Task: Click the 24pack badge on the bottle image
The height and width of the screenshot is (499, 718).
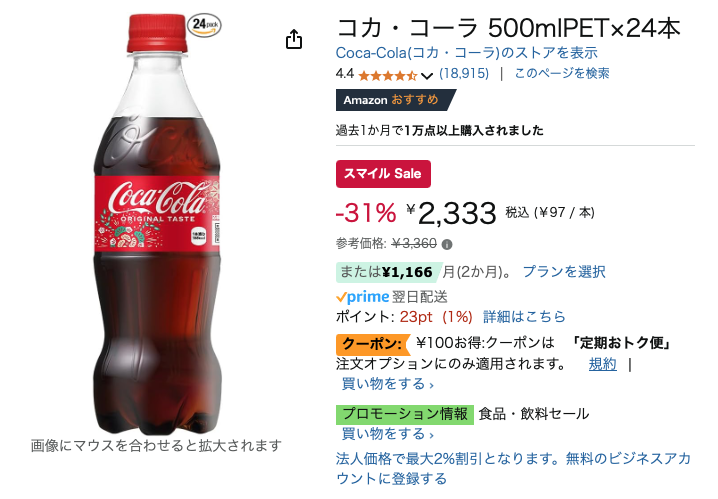Action: point(204,25)
